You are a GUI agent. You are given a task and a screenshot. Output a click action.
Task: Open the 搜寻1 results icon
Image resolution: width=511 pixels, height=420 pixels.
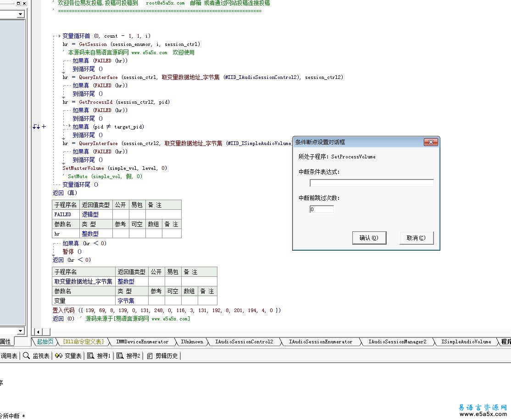pyautogui.click(x=91, y=356)
